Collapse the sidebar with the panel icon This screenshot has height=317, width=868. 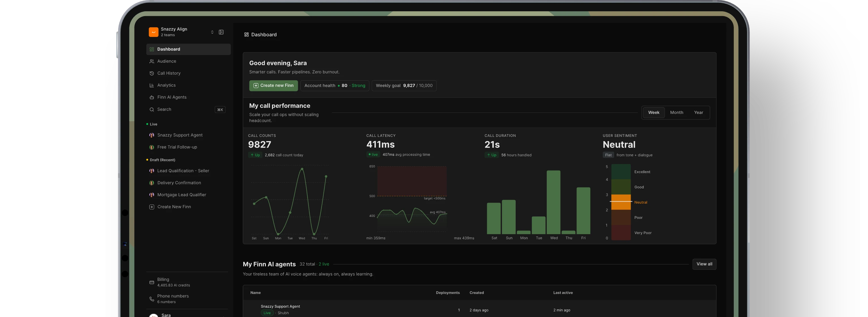221,32
